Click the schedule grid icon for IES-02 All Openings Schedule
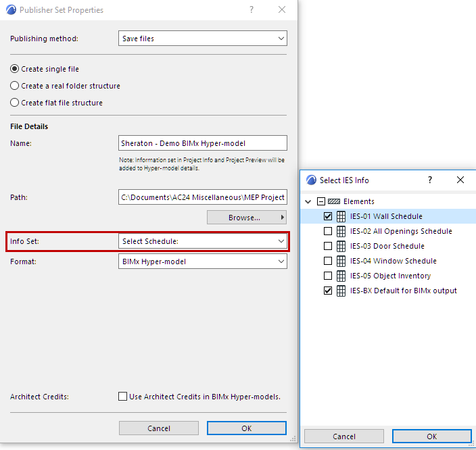The height and width of the screenshot is (450, 476). tap(341, 231)
